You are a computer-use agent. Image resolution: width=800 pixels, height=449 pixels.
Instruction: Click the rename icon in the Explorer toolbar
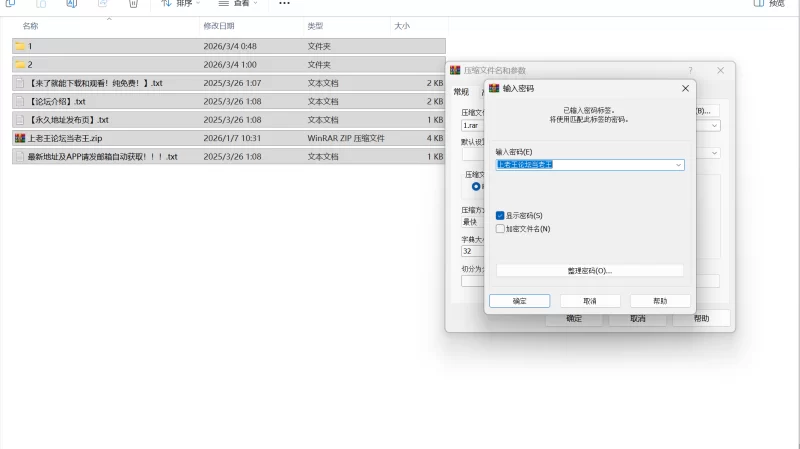click(71, 3)
